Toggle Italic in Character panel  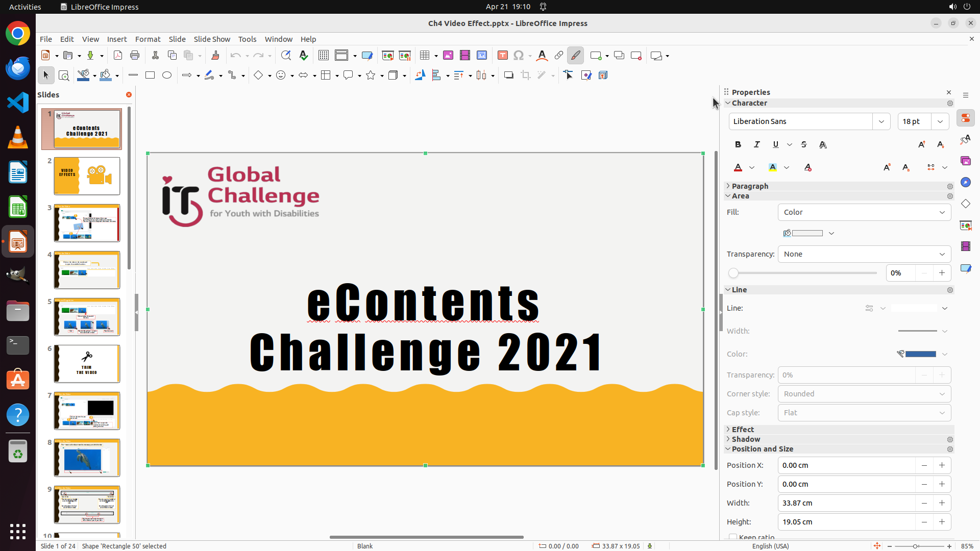[756, 144]
